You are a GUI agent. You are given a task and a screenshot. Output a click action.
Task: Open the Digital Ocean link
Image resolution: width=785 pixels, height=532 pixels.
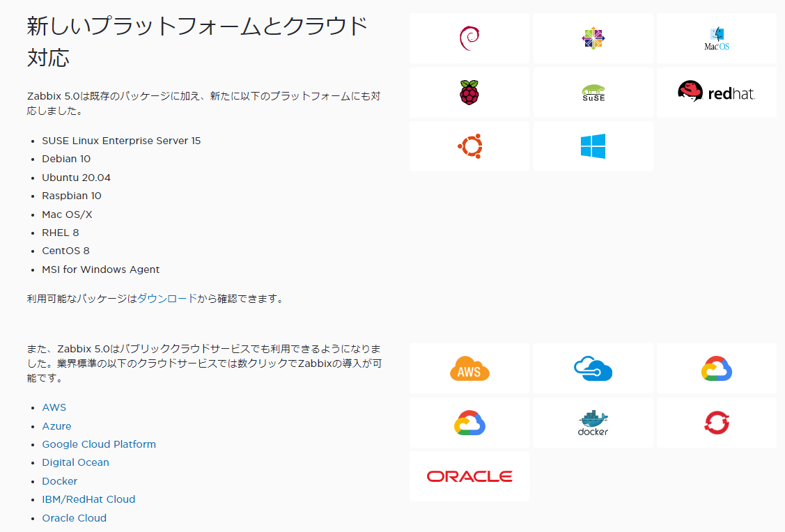(x=76, y=462)
